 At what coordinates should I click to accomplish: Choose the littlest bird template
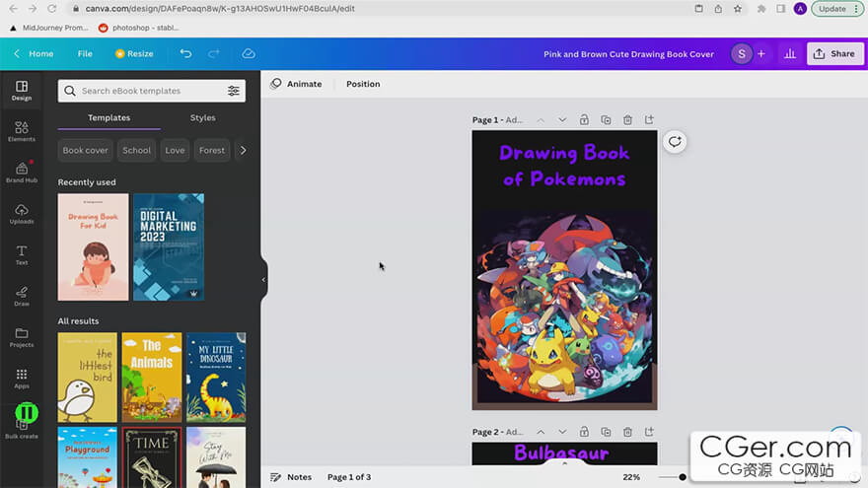point(88,378)
